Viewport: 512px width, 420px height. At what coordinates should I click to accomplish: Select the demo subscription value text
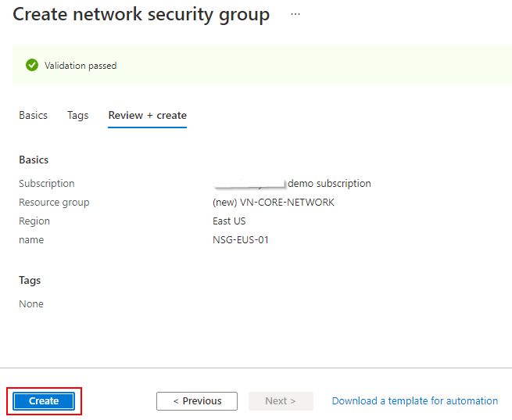[328, 184]
